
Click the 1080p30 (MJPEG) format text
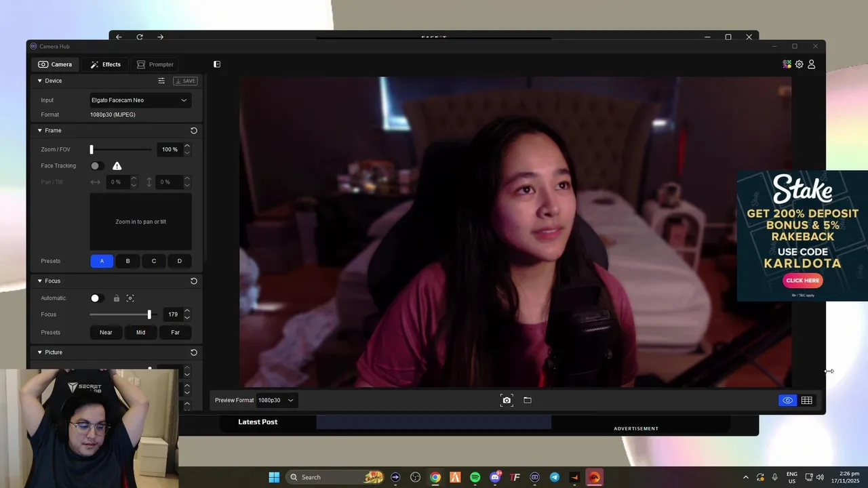click(113, 115)
